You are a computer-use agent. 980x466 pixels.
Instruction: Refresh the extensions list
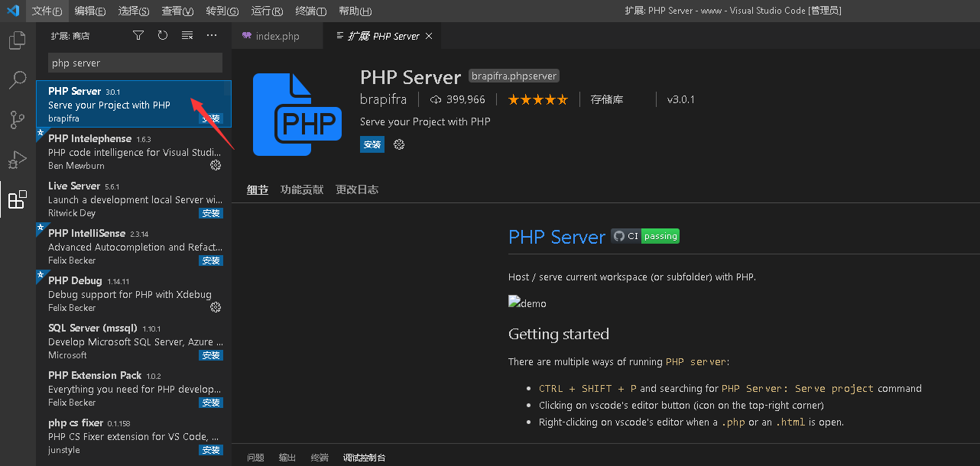click(x=163, y=34)
